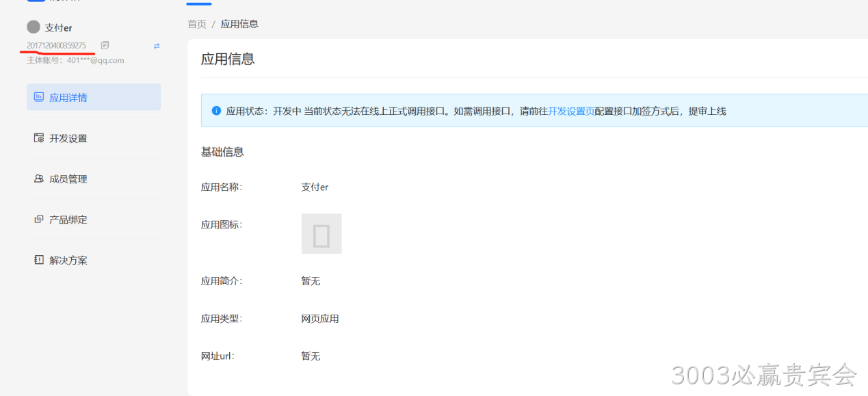Screen dimensions: 868x396
Task: Click the 应用名称 value 支付er
Action: (x=315, y=187)
